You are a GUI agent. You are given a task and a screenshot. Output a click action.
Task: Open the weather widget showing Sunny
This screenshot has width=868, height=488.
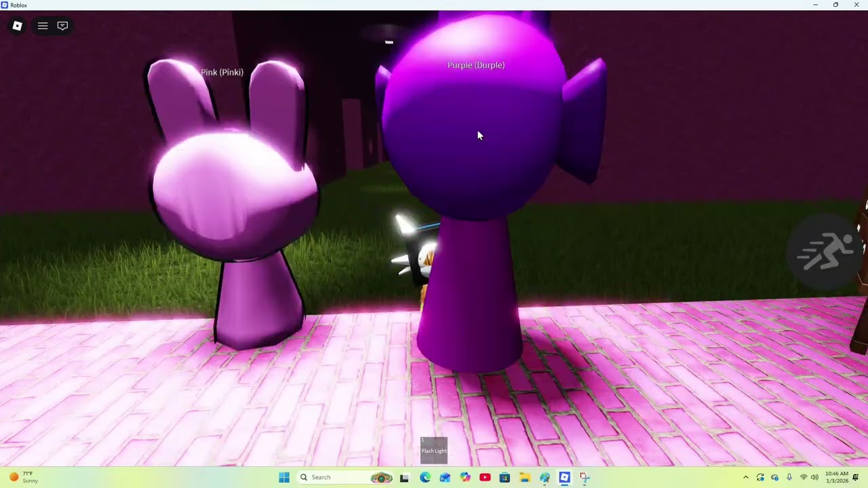click(x=24, y=477)
